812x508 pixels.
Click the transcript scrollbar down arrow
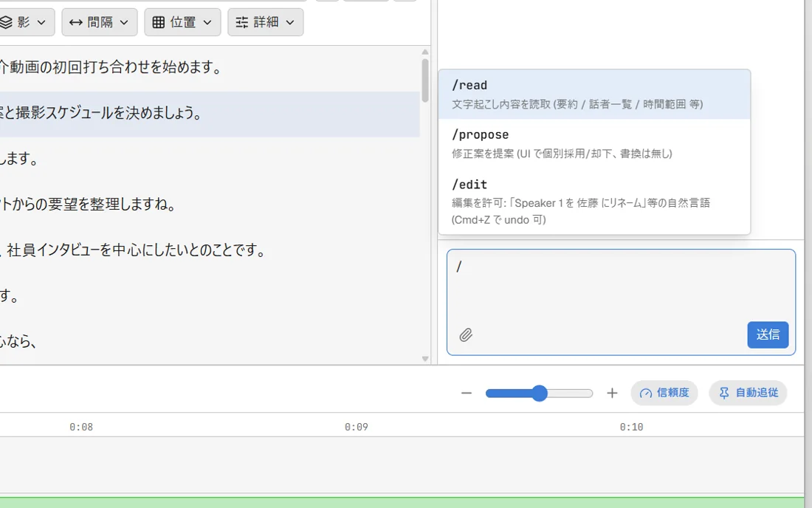point(425,359)
